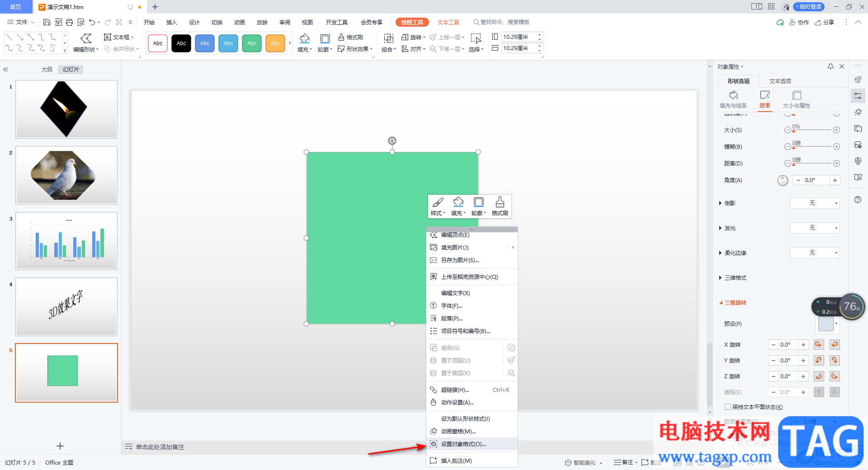Switch to the Outline (大纲) tab
Image resolution: width=868 pixels, height=470 pixels.
pyautogui.click(x=47, y=69)
